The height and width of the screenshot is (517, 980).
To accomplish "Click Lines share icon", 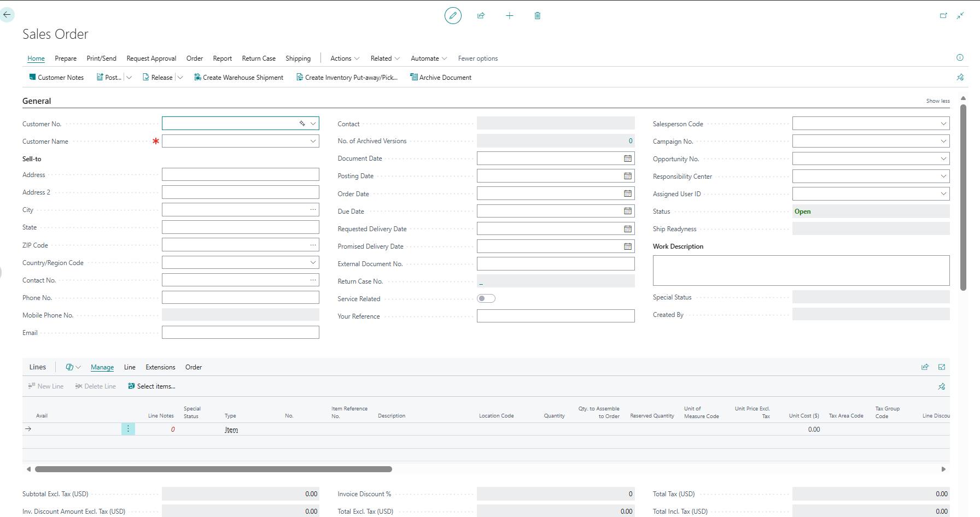I will 925,367.
